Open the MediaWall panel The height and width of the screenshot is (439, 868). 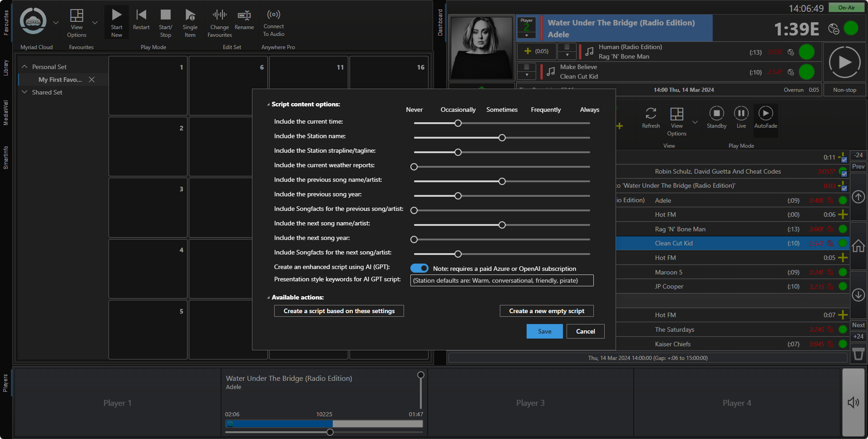[6, 108]
